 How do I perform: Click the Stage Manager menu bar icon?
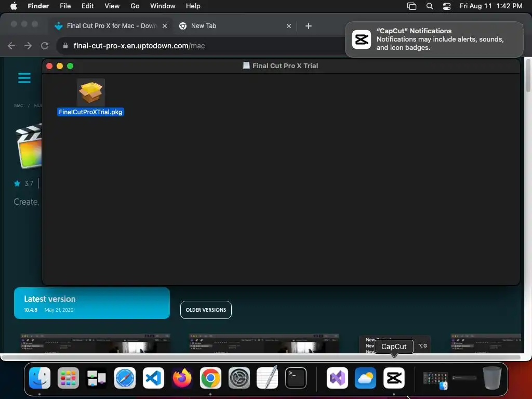coord(411,6)
